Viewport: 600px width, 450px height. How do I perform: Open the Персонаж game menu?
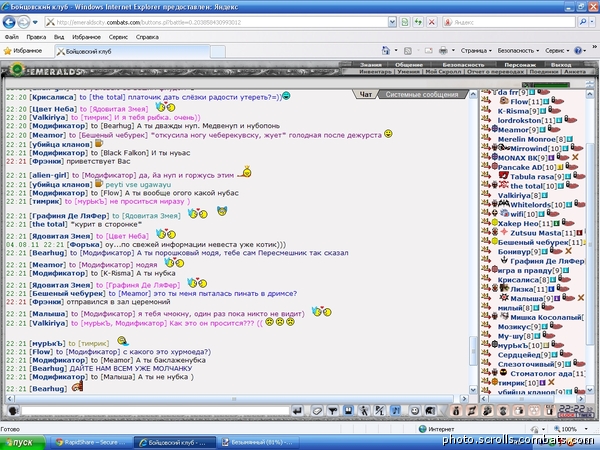click(520, 65)
